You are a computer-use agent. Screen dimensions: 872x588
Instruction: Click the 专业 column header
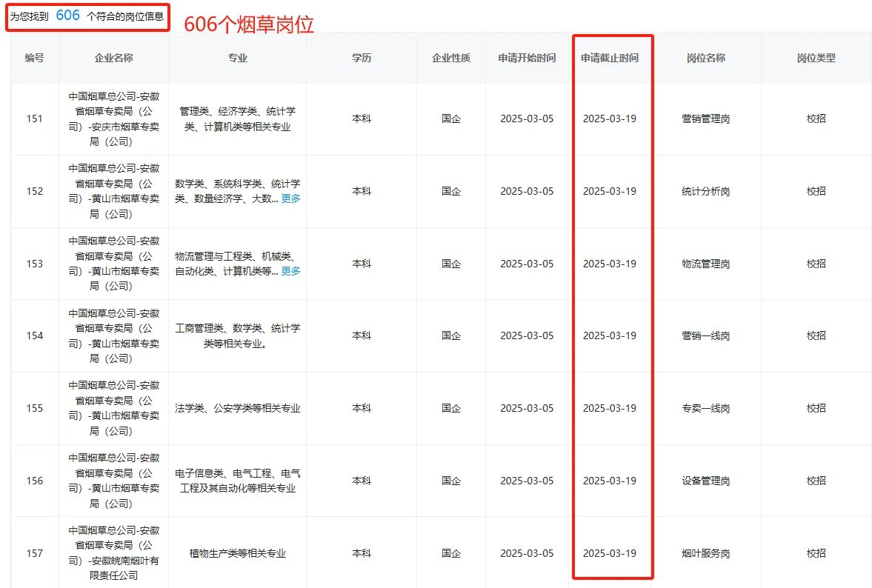tap(238, 58)
